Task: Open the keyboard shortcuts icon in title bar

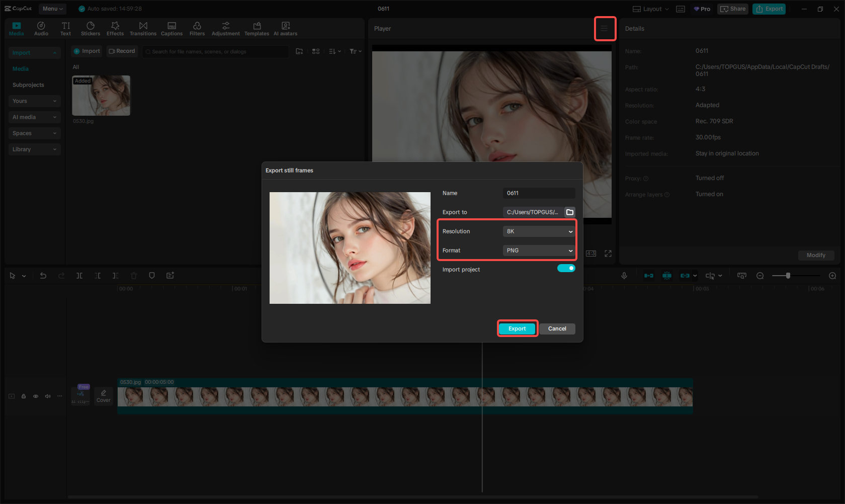Action: click(681, 9)
